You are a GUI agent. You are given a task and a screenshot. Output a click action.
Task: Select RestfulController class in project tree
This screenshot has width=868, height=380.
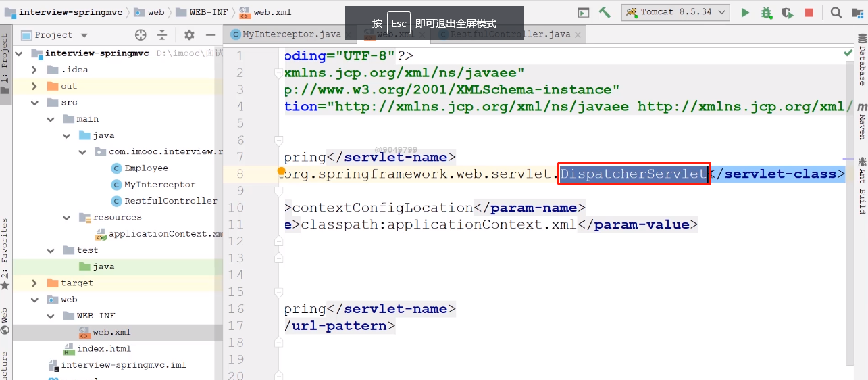pyautogui.click(x=170, y=201)
